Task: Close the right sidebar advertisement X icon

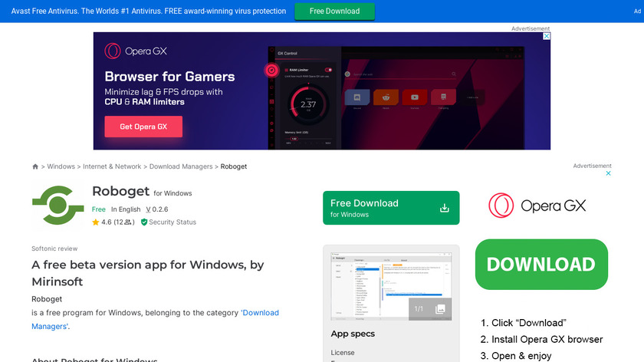Action: (x=608, y=173)
